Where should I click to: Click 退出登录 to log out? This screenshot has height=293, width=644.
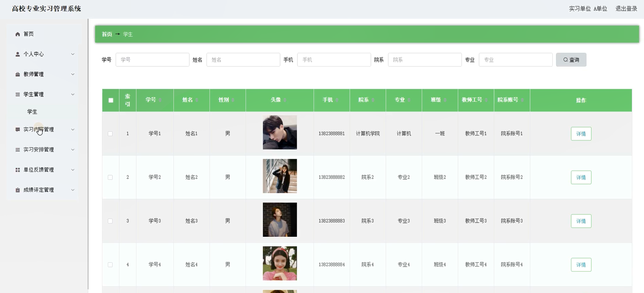tap(626, 9)
